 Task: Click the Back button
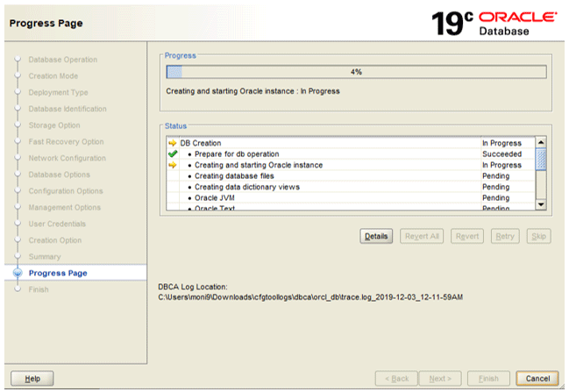click(396, 379)
